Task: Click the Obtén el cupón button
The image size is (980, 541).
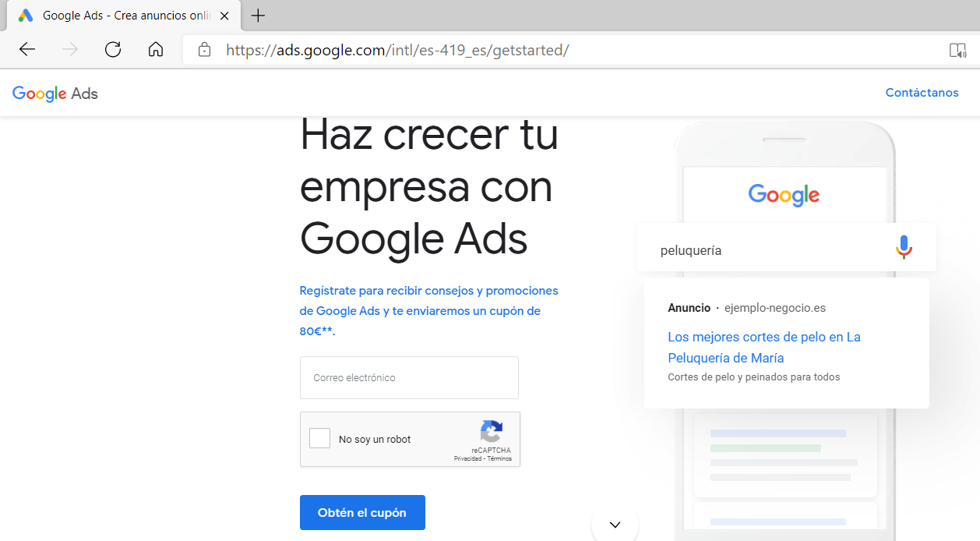Action: click(362, 513)
